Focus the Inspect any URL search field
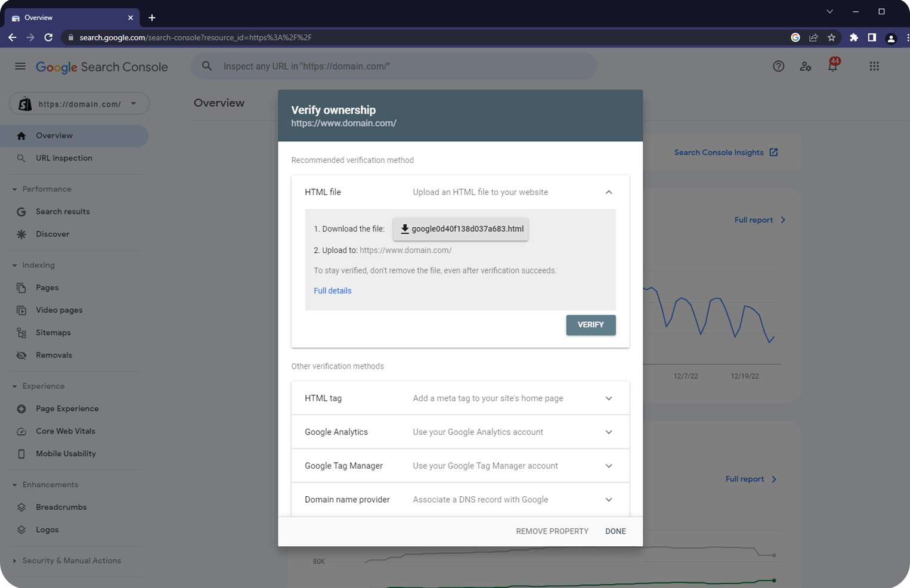Screen dimensions: 910x588 tap(394, 66)
